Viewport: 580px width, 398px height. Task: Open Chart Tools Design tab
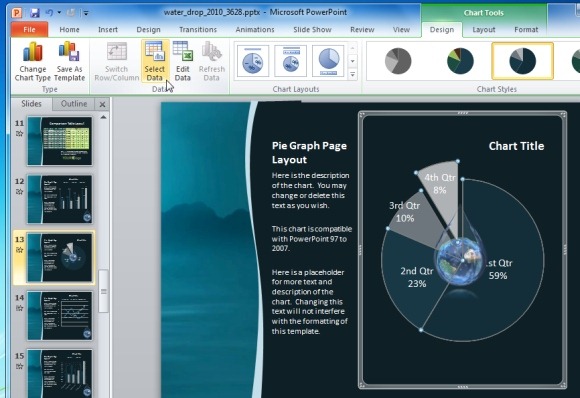coord(442,30)
